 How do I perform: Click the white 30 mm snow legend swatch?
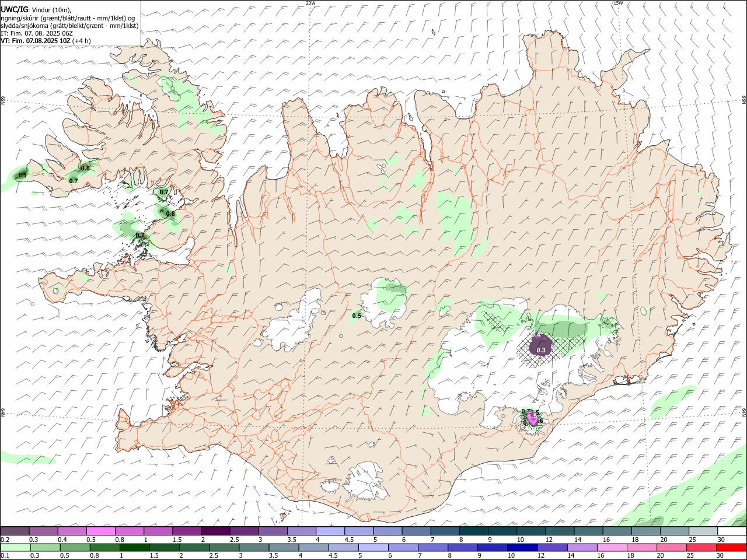click(x=732, y=531)
